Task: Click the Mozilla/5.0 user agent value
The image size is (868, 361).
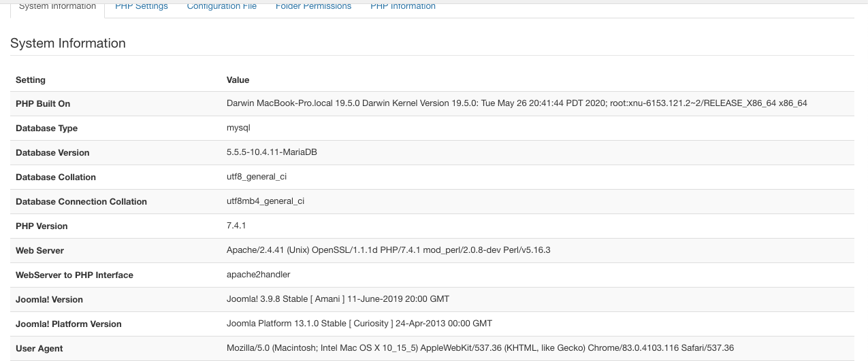Action: tap(480, 349)
